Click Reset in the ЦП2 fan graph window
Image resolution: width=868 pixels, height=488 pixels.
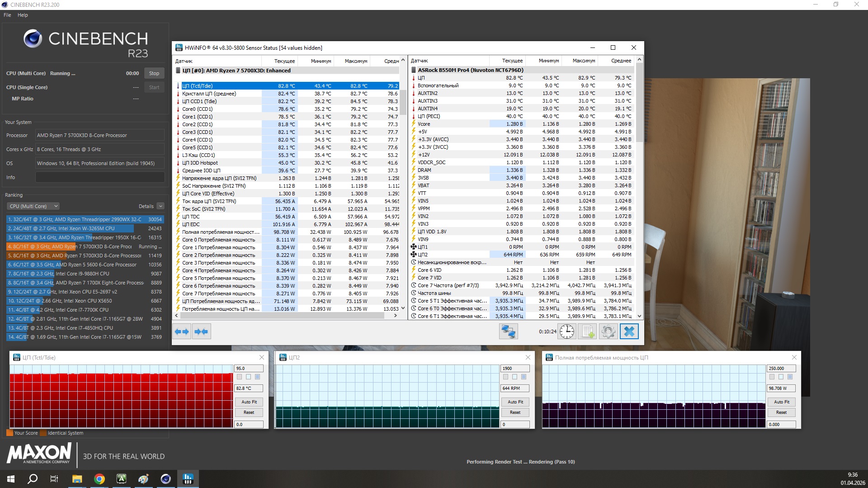tap(515, 412)
